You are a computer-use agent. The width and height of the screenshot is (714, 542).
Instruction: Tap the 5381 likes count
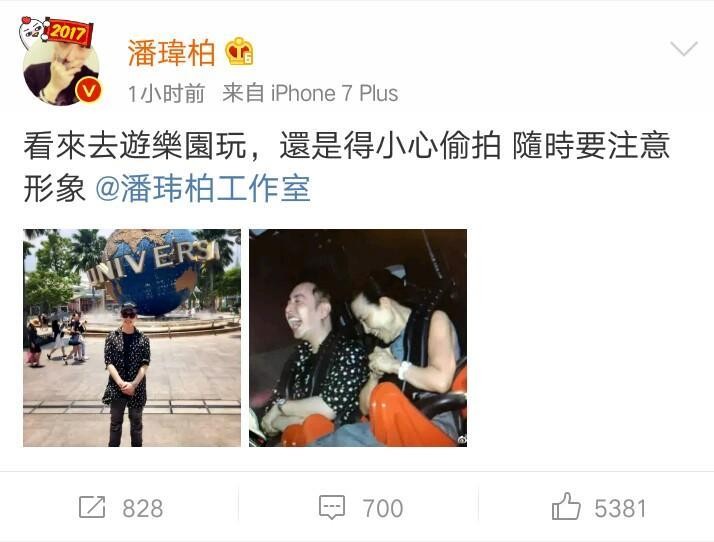[x=620, y=508]
